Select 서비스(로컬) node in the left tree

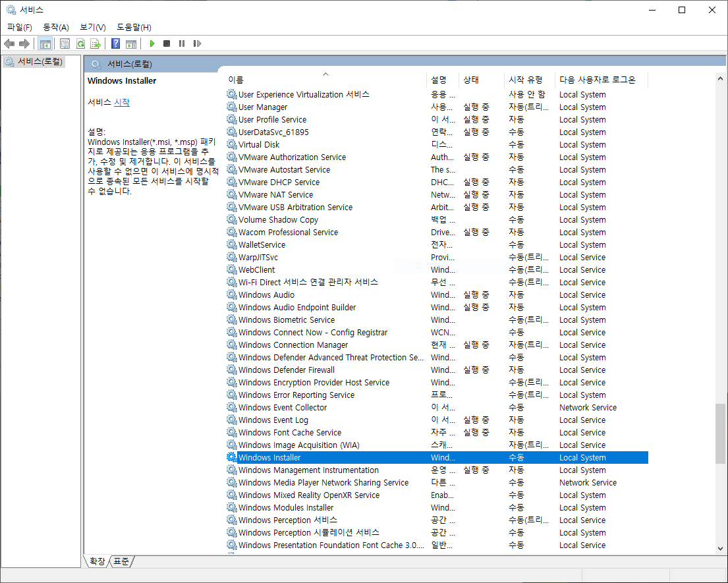click(x=34, y=61)
